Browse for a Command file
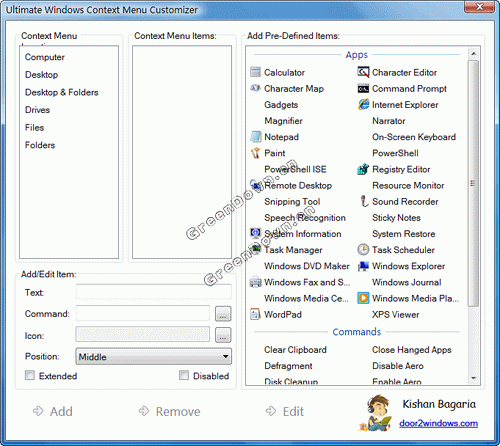This screenshot has height=446, width=500. point(223,314)
